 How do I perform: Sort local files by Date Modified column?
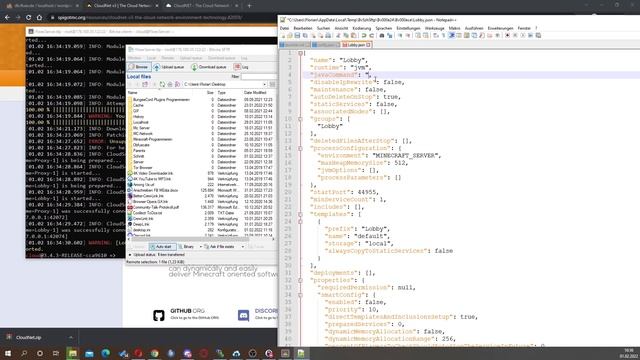pos(255,93)
